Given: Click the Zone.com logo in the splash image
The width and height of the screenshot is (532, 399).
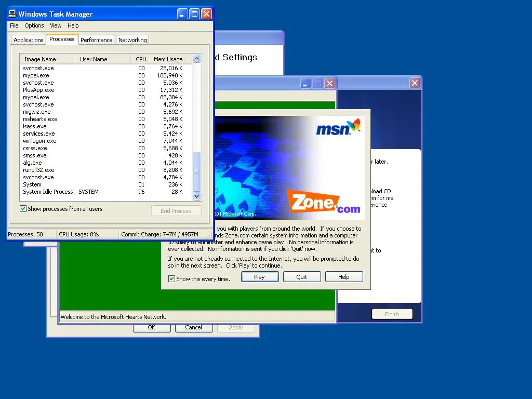Looking at the screenshot, I should [x=324, y=202].
